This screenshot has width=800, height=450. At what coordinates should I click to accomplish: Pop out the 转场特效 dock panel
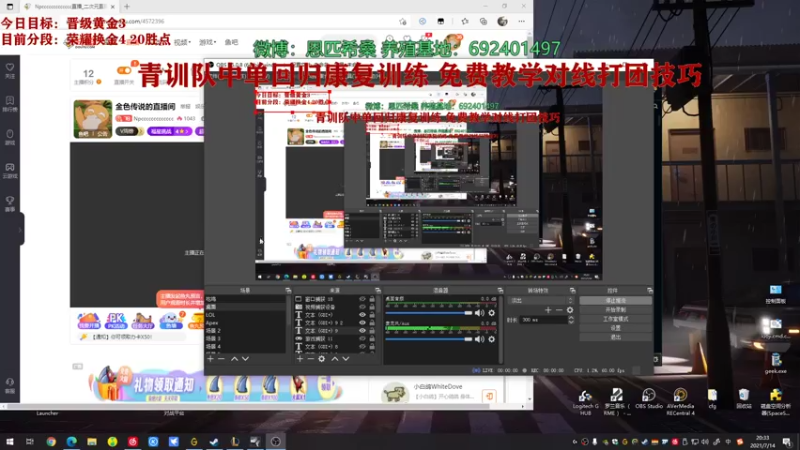(x=572, y=290)
